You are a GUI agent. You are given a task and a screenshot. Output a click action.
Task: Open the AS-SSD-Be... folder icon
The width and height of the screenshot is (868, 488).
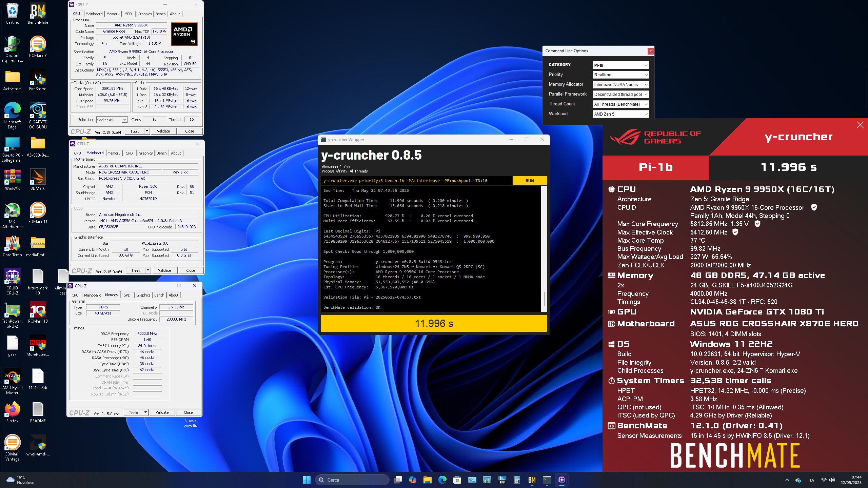[x=38, y=146]
